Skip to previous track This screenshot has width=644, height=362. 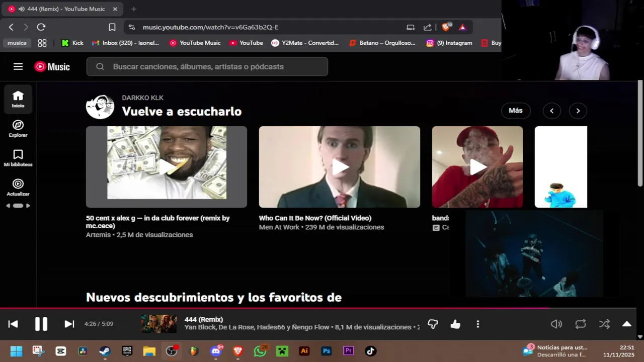(13, 324)
